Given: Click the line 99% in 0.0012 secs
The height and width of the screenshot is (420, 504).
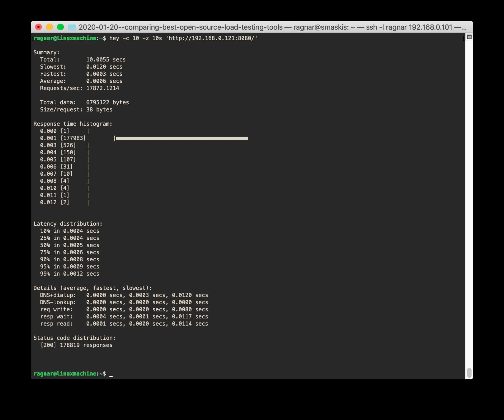Looking at the screenshot, I should (70, 274).
